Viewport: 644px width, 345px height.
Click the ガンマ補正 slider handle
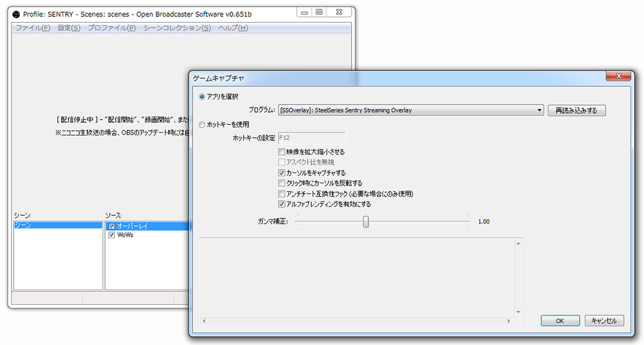(365, 222)
